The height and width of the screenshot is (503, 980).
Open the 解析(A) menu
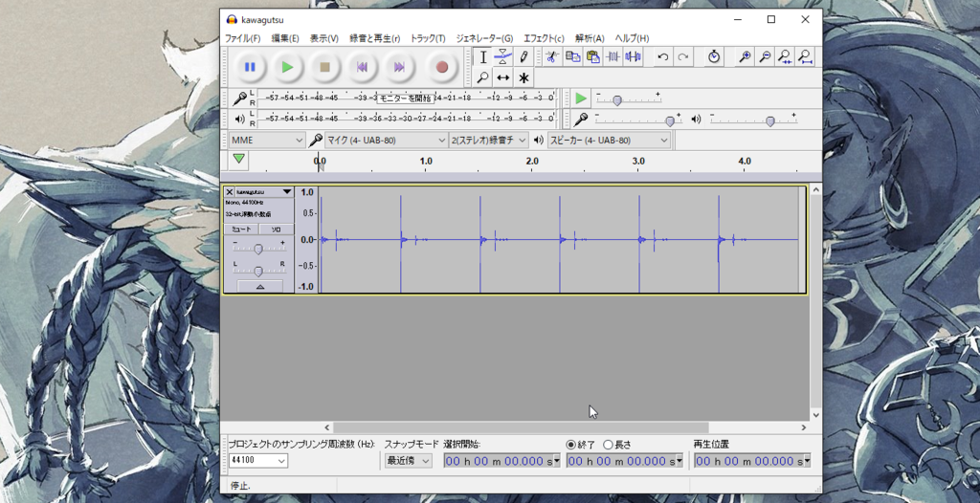[590, 38]
